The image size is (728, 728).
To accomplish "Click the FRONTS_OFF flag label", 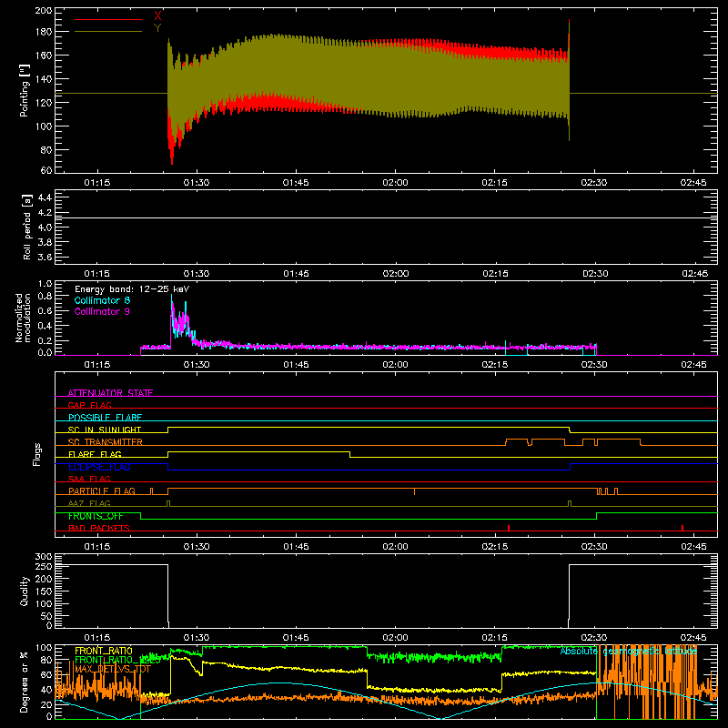I will coord(96,516).
